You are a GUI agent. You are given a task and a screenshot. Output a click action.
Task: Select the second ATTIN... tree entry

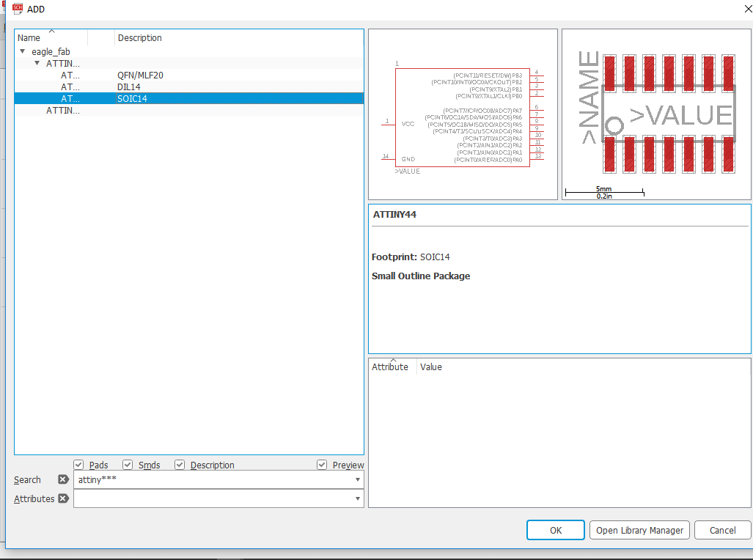pos(189,111)
